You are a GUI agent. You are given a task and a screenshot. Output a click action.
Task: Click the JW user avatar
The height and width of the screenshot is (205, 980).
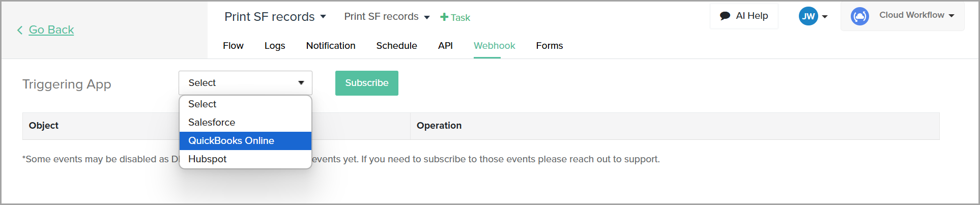point(808,16)
